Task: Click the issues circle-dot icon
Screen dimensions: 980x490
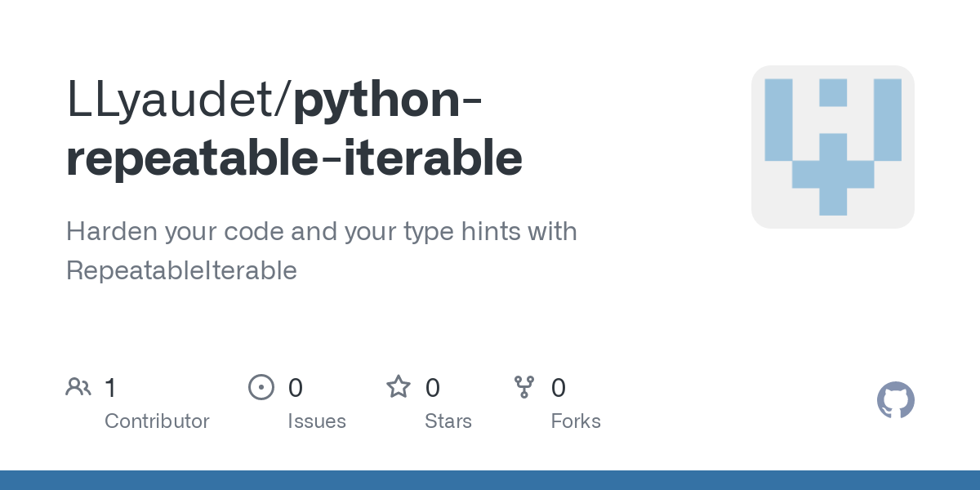Action: [261, 387]
